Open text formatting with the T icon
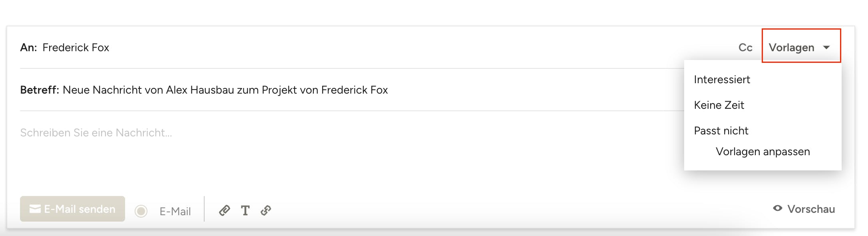 point(245,210)
